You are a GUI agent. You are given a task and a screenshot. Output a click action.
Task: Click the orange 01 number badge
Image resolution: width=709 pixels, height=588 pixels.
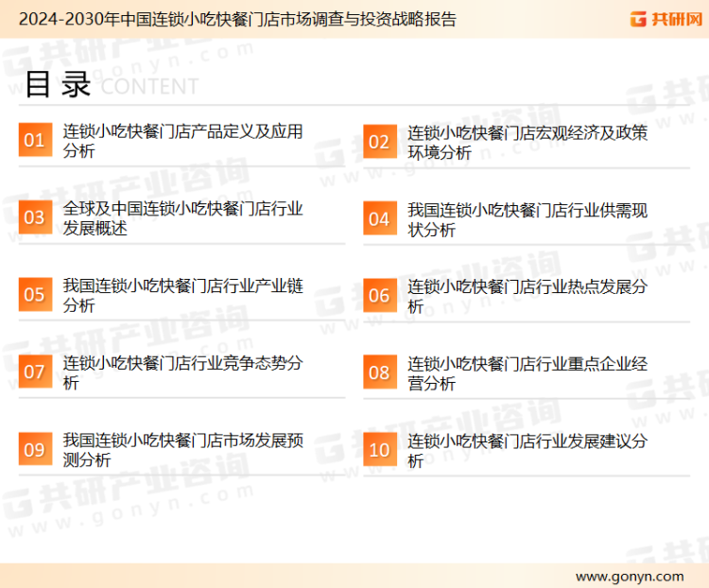[x=35, y=140]
